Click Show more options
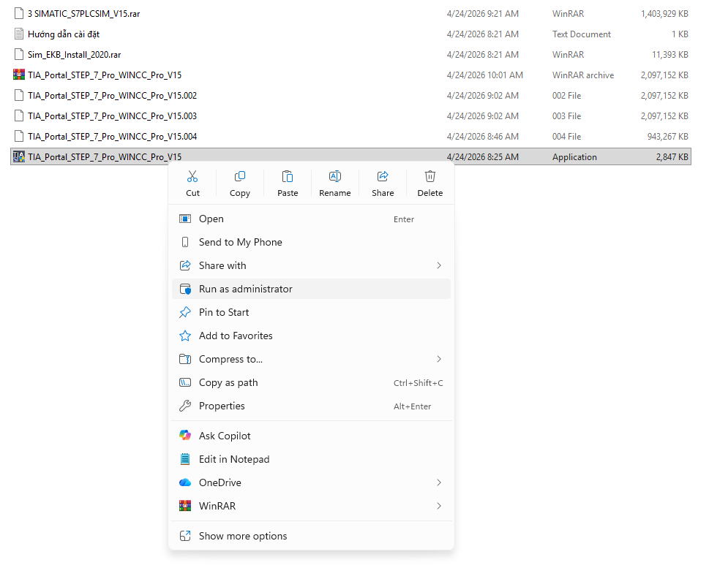Screen dimensions: 728x568 point(243,536)
